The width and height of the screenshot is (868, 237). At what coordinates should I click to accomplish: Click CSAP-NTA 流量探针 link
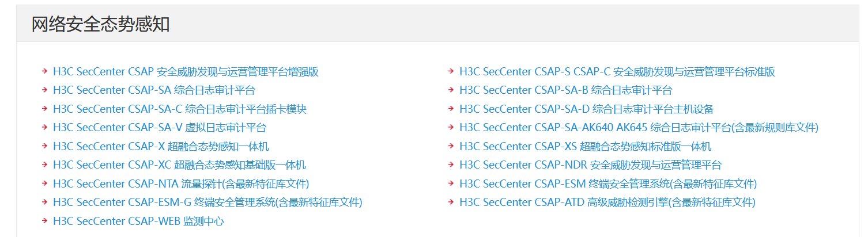180,184
